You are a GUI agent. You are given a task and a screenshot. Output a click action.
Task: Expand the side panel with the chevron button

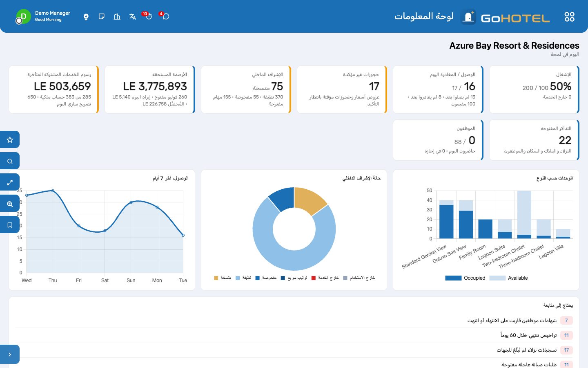pyautogui.click(x=10, y=355)
